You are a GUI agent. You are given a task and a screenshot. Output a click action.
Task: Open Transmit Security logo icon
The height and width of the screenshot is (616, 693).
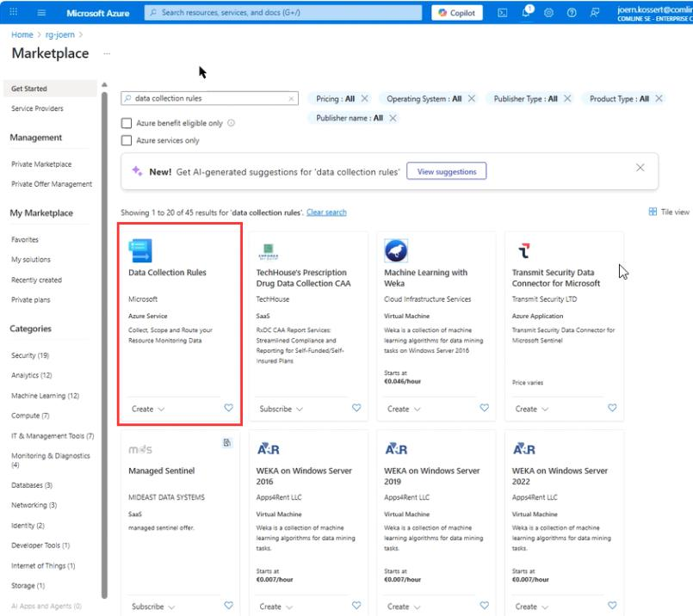coord(523,250)
